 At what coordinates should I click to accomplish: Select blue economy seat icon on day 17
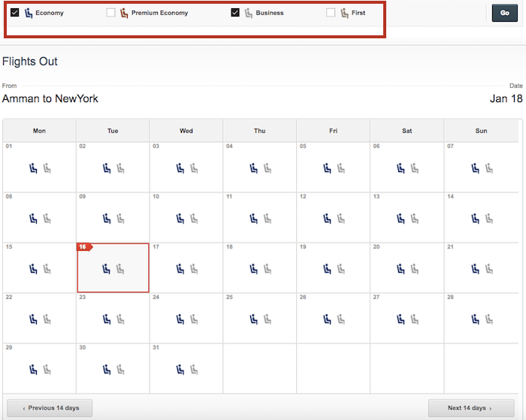[180, 269]
